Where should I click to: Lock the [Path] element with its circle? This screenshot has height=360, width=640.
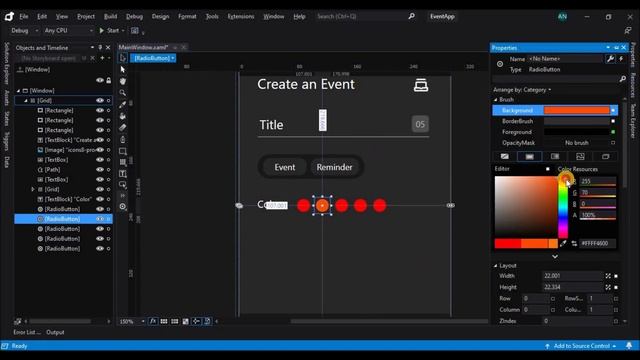click(109, 170)
